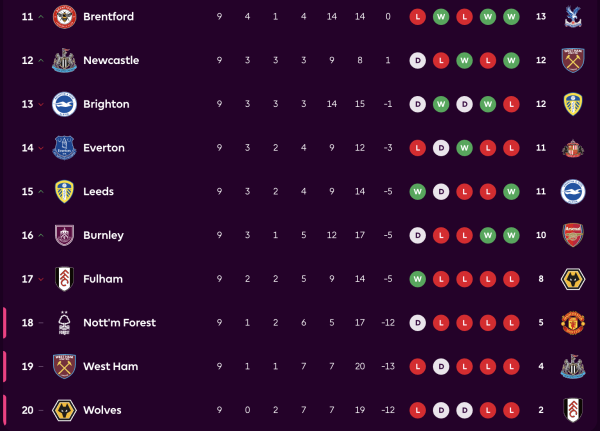Click the Fulham team name

click(x=103, y=279)
